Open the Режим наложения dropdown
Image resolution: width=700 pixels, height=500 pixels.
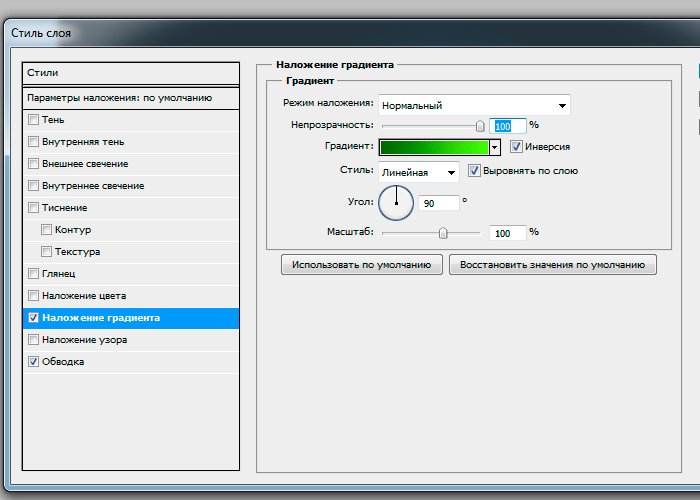point(473,105)
